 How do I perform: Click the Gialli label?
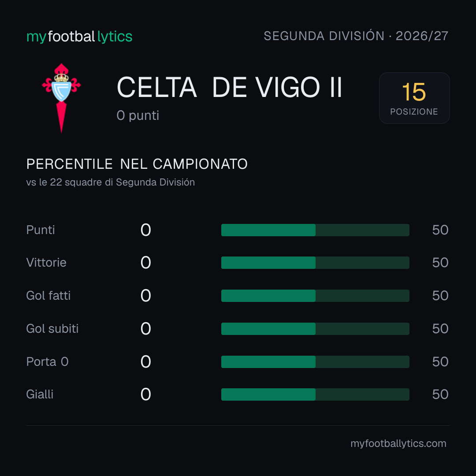pos(40,394)
